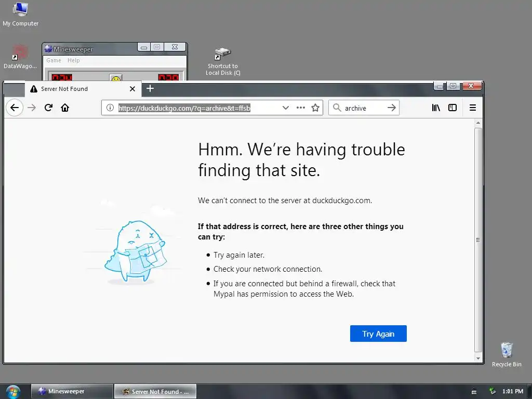532x399 pixels.
Task: Click the Minesweeper smiley face button
Action: 116,78
